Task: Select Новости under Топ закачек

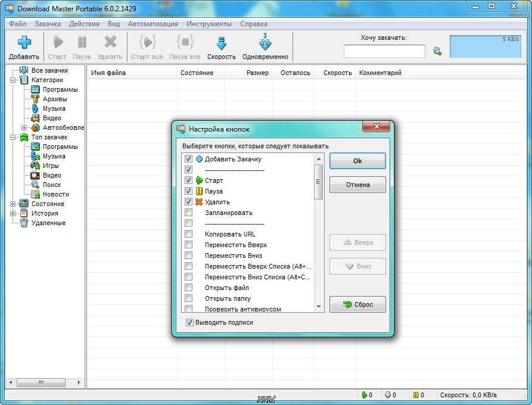Action: pos(55,194)
